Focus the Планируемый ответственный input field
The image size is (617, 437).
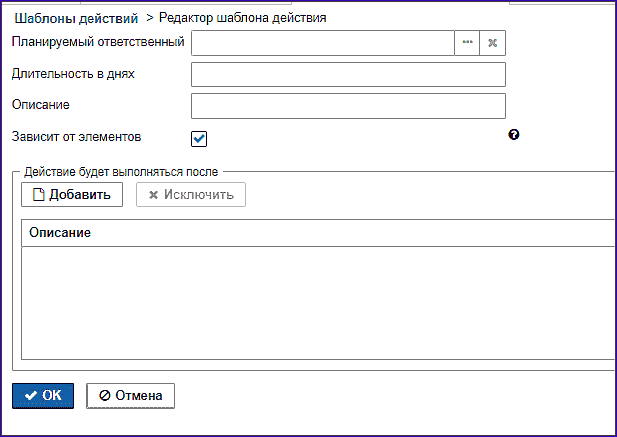[x=323, y=43]
